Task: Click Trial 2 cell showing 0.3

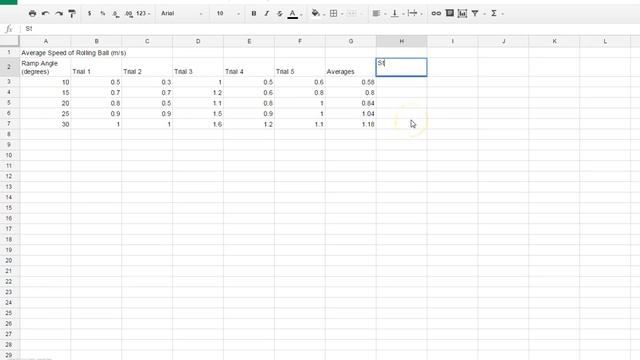Action: (x=147, y=82)
